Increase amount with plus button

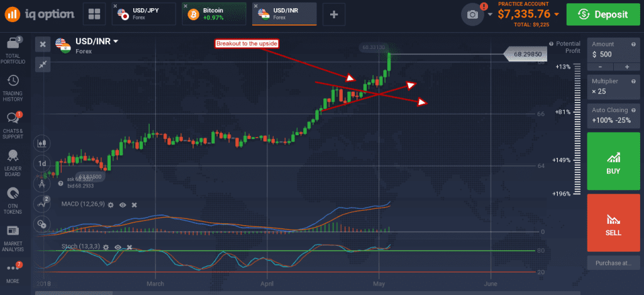tap(627, 67)
